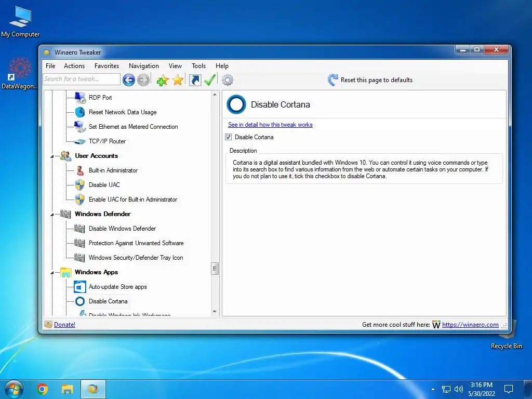Click the network tray icon
The height and width of the screenshot is (399, 532).
(446, 389)
